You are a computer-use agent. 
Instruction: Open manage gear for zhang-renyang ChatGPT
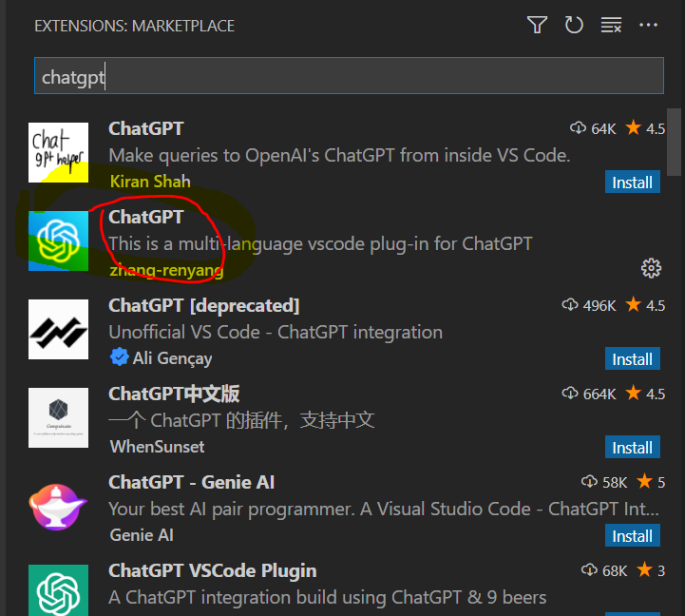click(x=651, y=268)
